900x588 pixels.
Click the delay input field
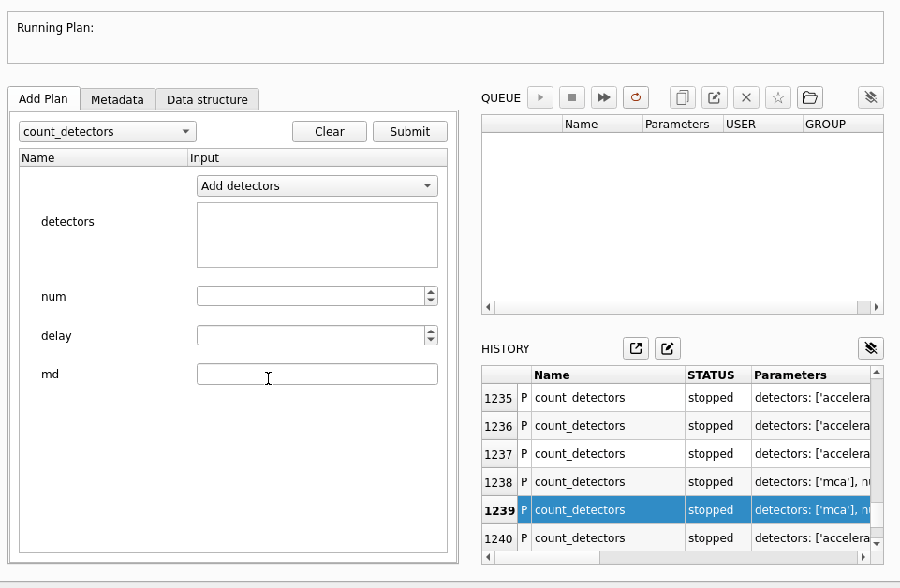coord(311,335)
